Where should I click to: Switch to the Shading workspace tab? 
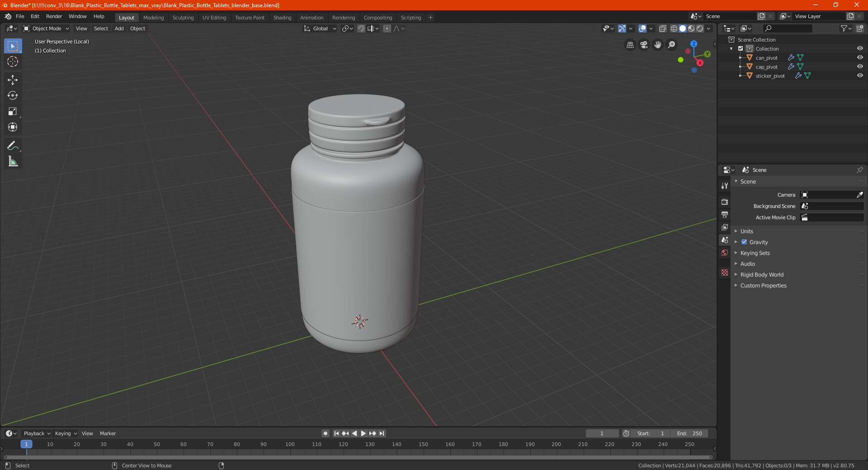(x=282, y=18)
